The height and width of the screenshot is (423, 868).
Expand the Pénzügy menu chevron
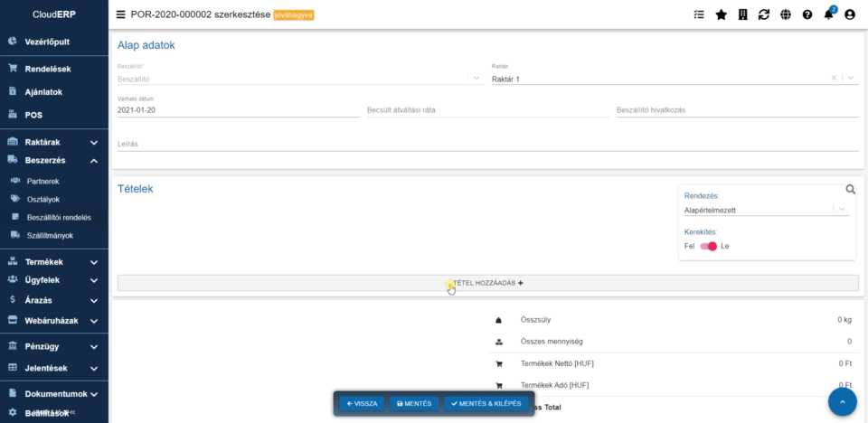[94, 347]
